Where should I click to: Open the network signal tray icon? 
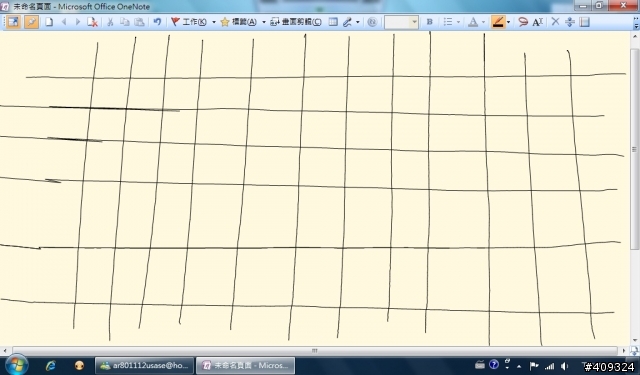549,366
